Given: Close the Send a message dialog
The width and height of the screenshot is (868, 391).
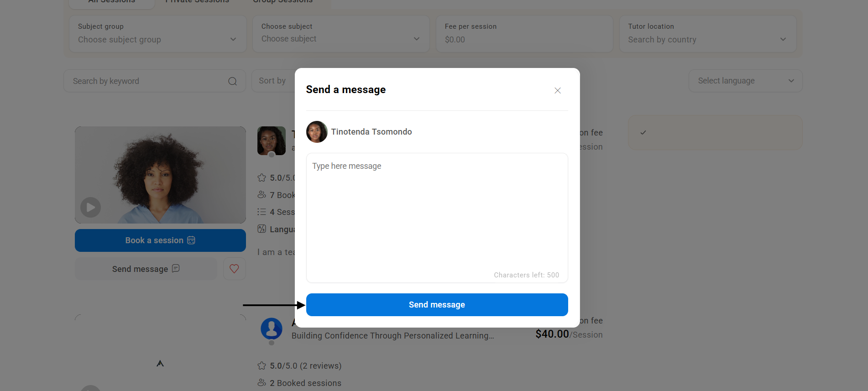Looking at the screenshot, I should tap(557, 90).
